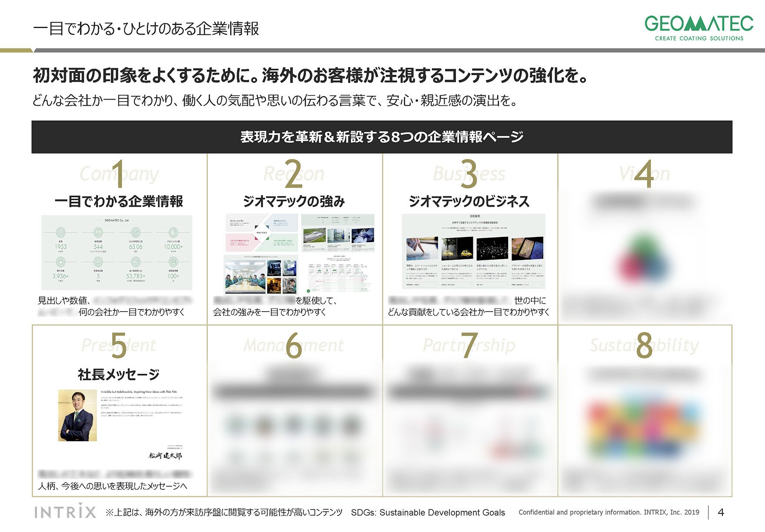Screen dimensions: 765x532
Task: Click the number 2 Reason heading
Action: coord(294,174)
